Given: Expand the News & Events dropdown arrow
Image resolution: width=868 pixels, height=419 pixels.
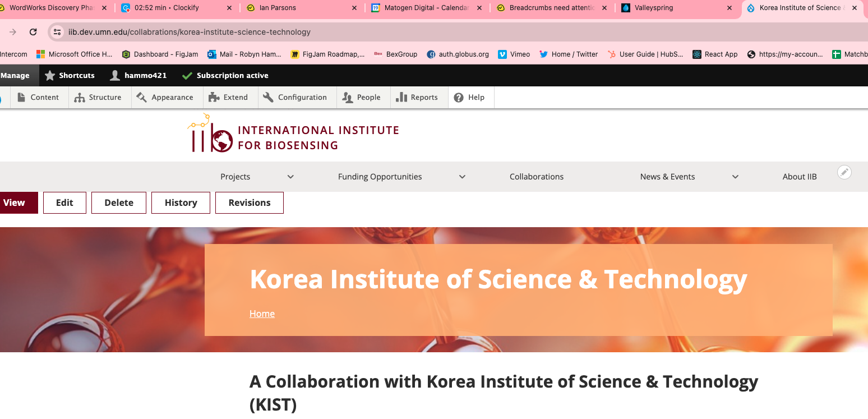Looking at the screenshot, I should coord(735,177).
